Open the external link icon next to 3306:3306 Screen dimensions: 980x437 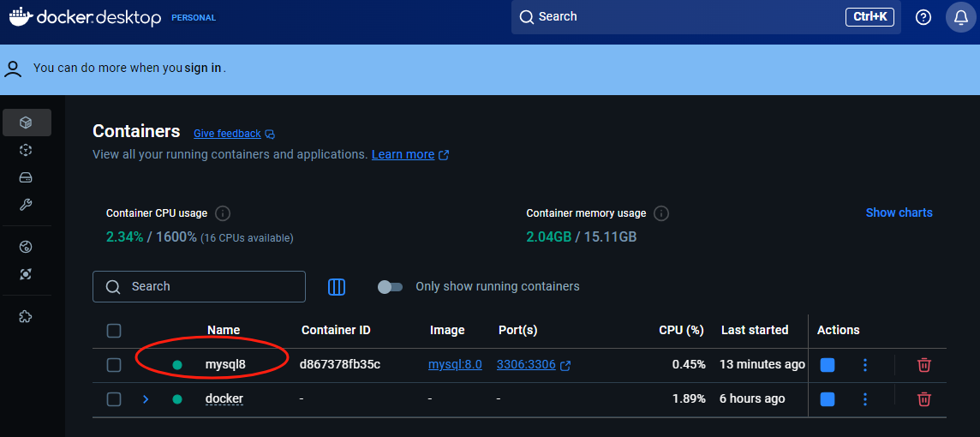click(x=565, y=366)
